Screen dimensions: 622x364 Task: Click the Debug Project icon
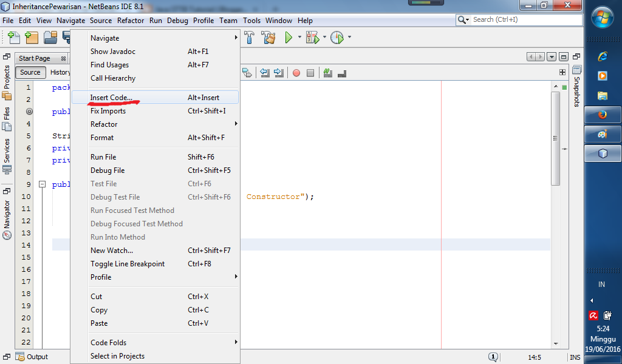pos(313,38)
